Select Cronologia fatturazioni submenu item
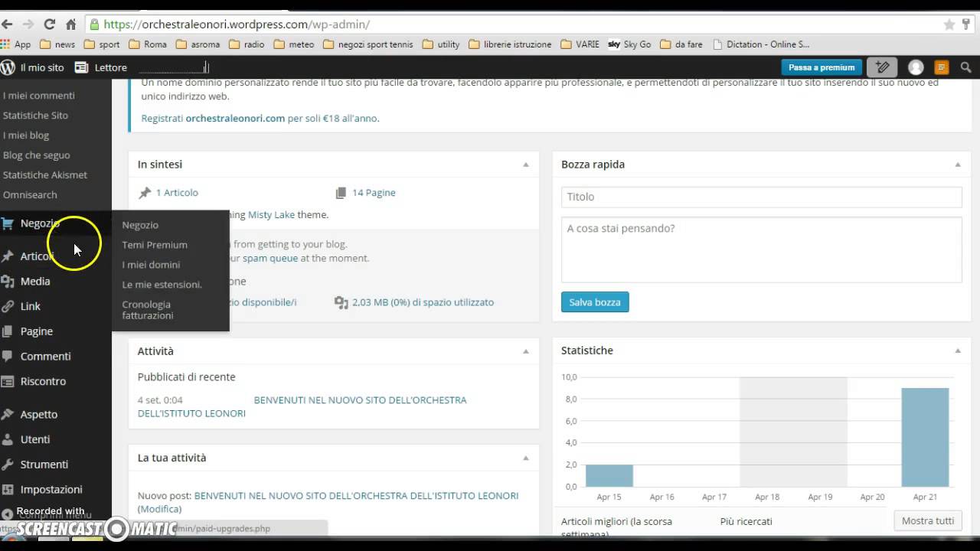 coord(148,310)
